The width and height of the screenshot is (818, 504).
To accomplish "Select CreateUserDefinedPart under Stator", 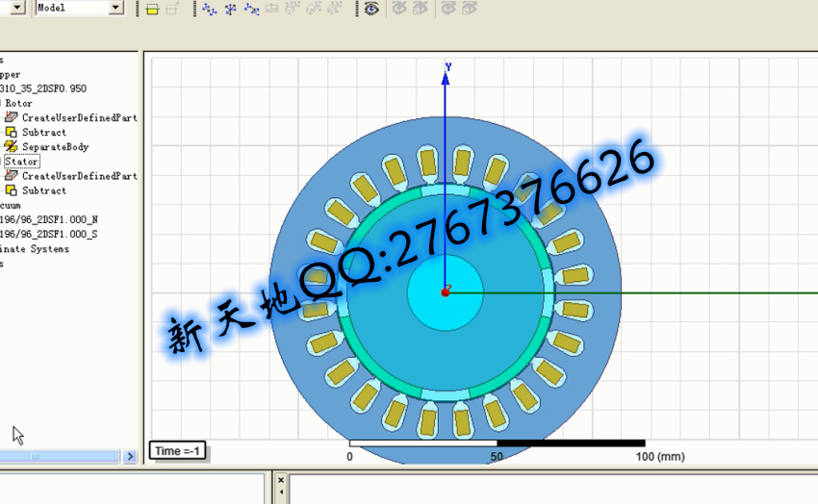I will (79, 176).
